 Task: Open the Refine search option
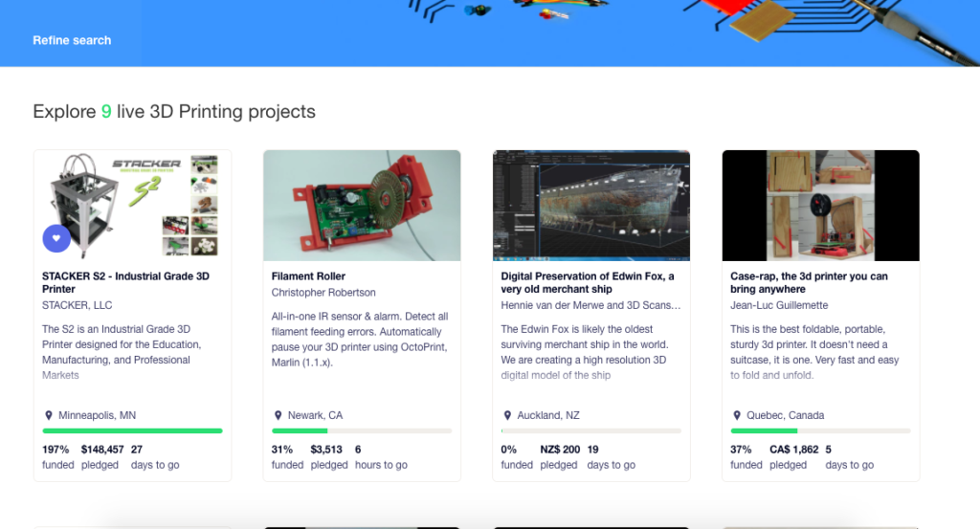coord(72,40)
